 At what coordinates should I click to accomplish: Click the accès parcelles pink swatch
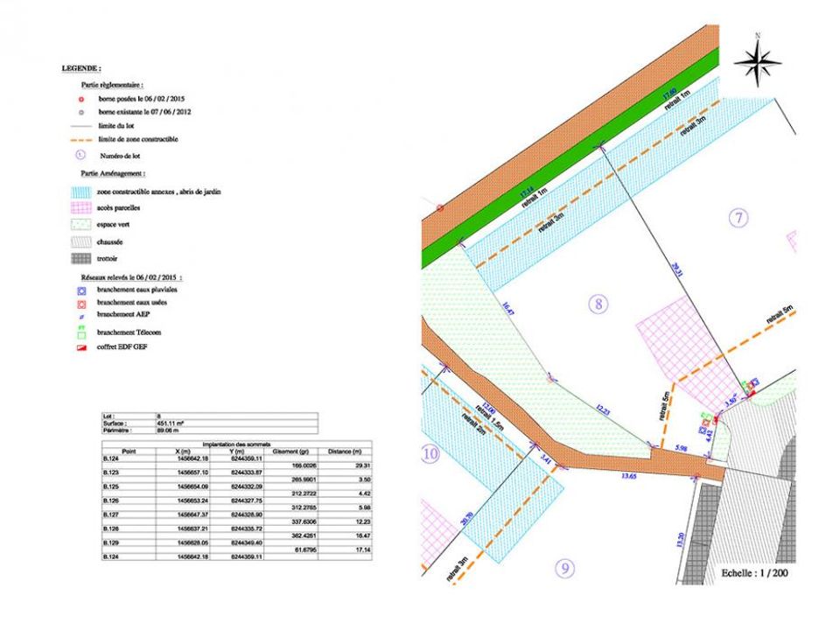tap(80, 208)
